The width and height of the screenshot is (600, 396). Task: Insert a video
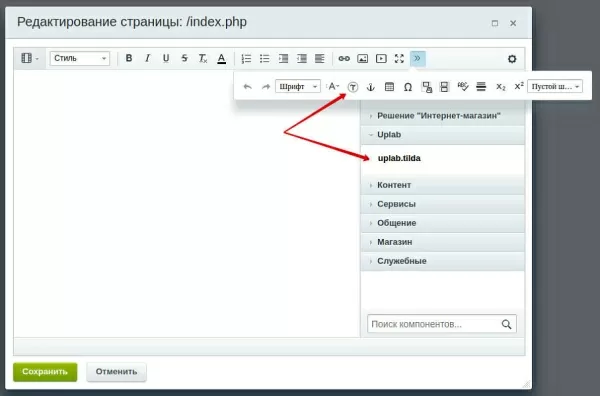[x=381, y=58]
